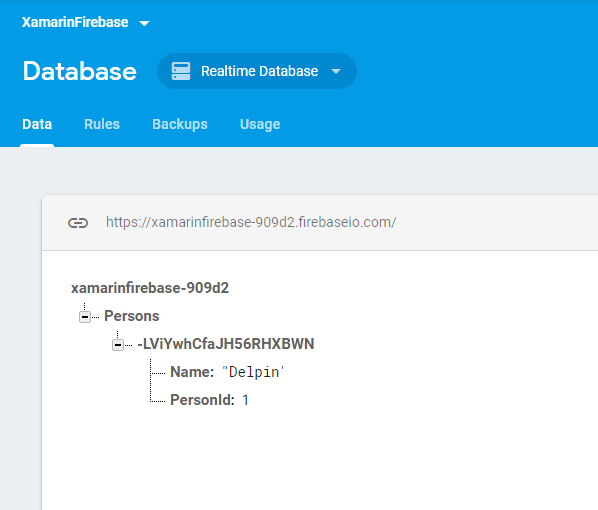This screenshot has width=598, height=510.
Task: Collapse the -LViYwhCfaJH56RHXBWN node
Action: click(x=118, y=345)
